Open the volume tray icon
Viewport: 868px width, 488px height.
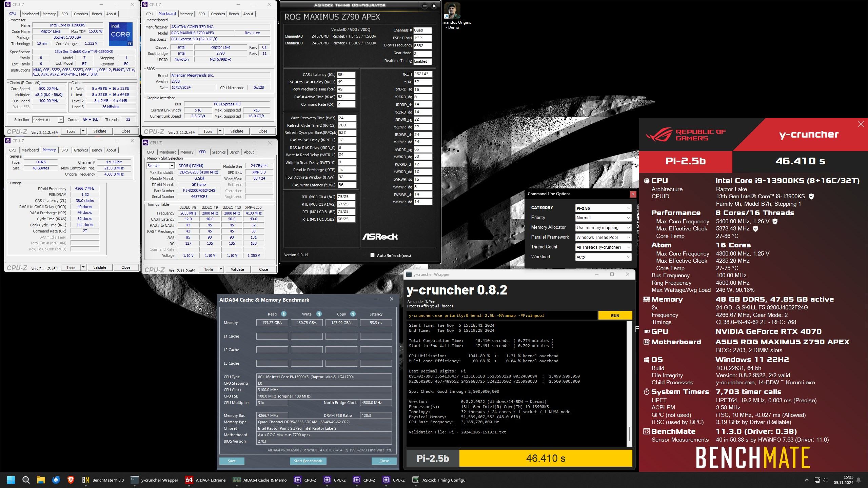[825, 480]
